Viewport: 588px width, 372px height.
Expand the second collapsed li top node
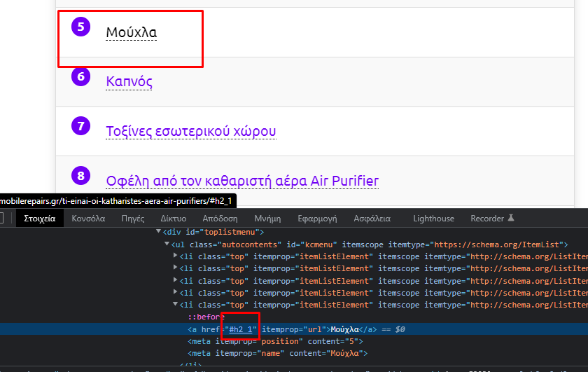tap(175, 268)
